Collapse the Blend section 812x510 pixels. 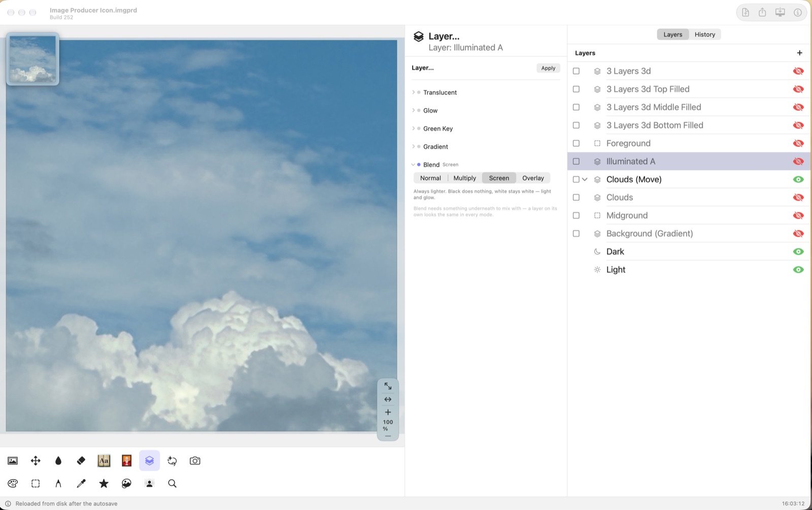pos(413,165)
